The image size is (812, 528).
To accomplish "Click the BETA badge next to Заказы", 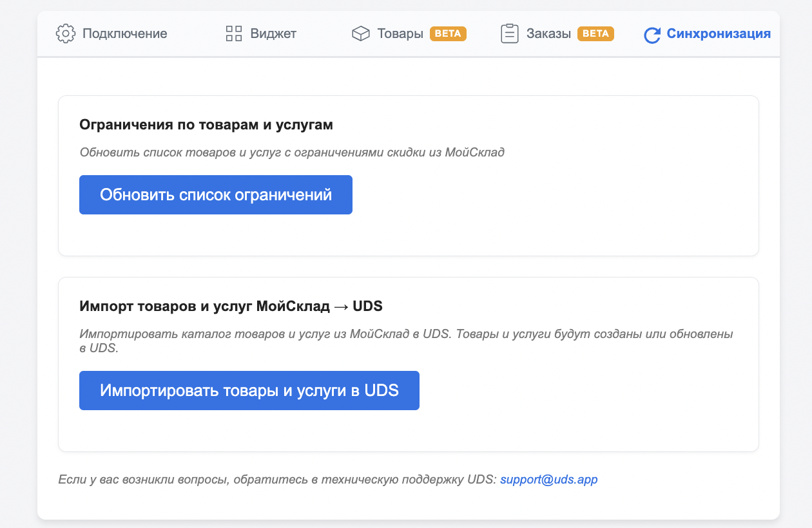I will 595,33.
